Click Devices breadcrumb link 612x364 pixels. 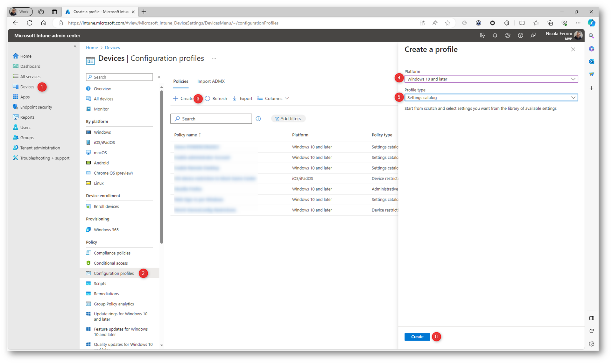[112, 47]
